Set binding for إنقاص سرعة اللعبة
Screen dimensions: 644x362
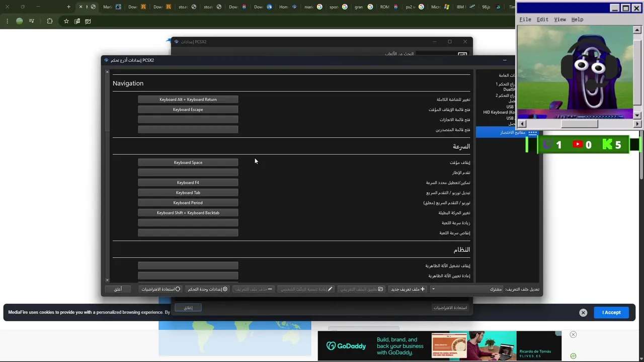(188, 233)
